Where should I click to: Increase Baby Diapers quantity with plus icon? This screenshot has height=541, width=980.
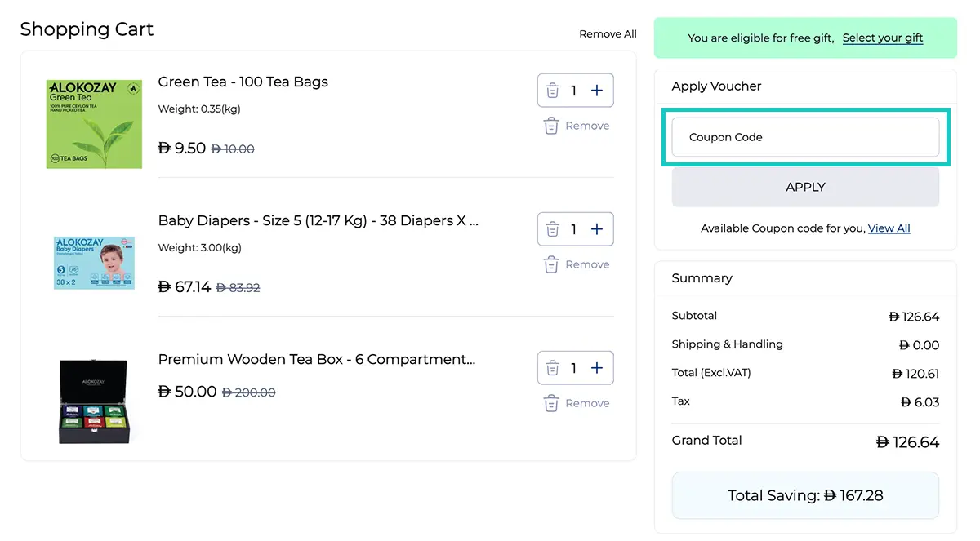click(597, 229)
